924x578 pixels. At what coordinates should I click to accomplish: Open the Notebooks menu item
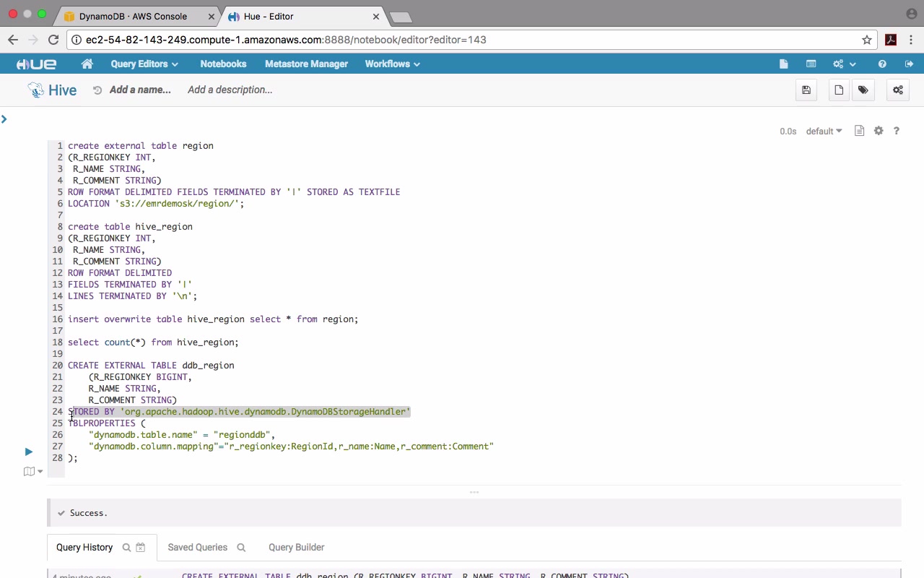coord(223,64)
